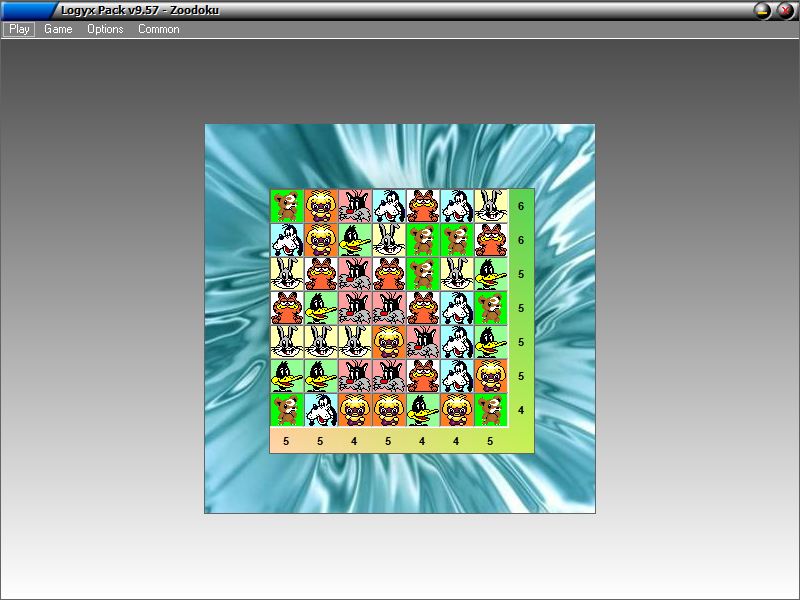Click the Garfield tile in the top row
This screenshot has height=600, width=800.
[423, 206]
